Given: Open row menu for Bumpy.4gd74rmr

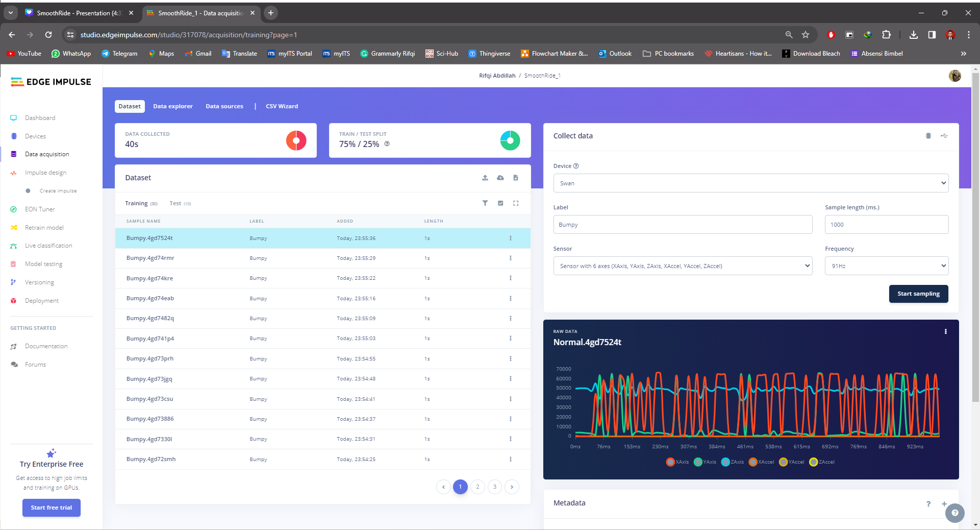Looking at the screenshot, I should [x=510, y=258].
